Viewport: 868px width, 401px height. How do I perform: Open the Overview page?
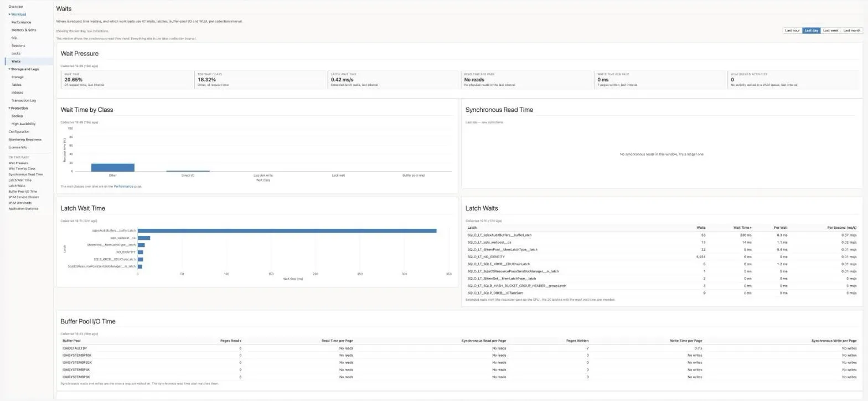(15, 7)
